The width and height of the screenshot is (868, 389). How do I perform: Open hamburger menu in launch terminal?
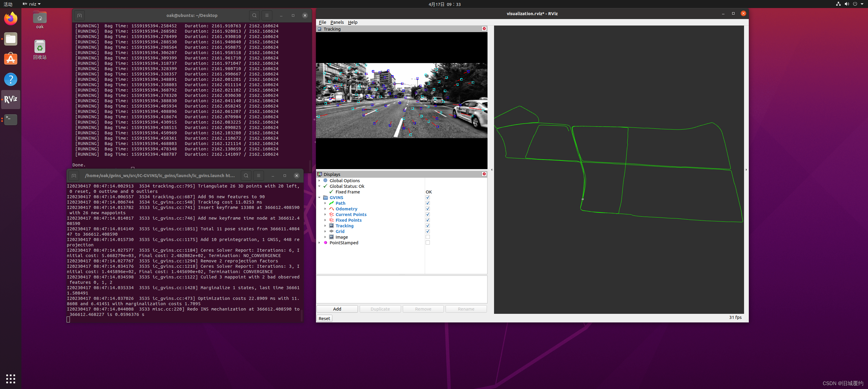(258, 175)
